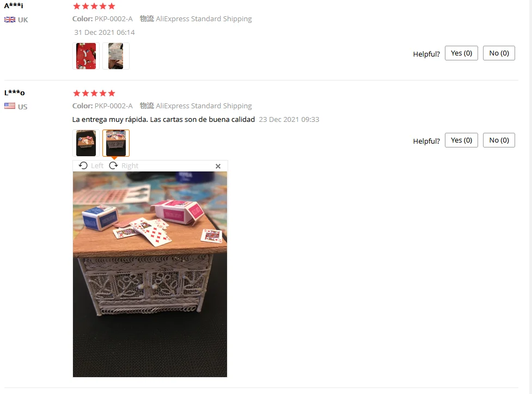This screenshot has width=532, height=394.
Task: Click the 'Right' rotate label
Action: click(130, 166)
